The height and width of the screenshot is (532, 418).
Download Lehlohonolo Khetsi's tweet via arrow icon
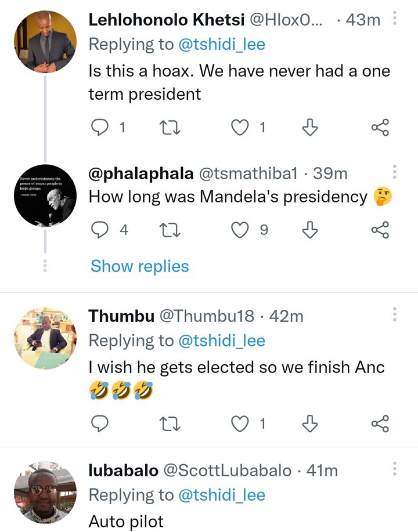click(309, 128)
